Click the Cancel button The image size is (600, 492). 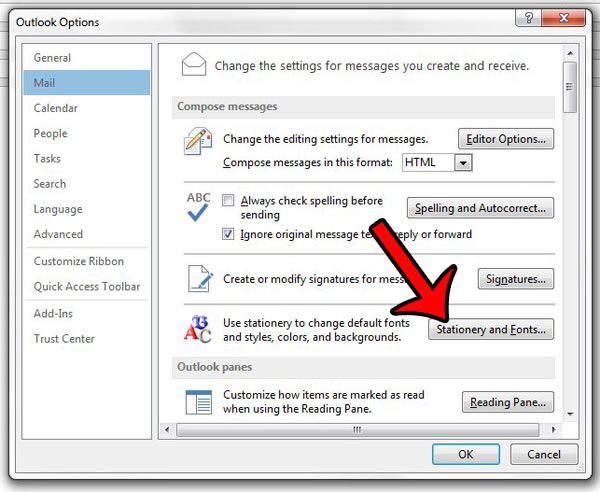pyautogui.click(x=544, y=454)
